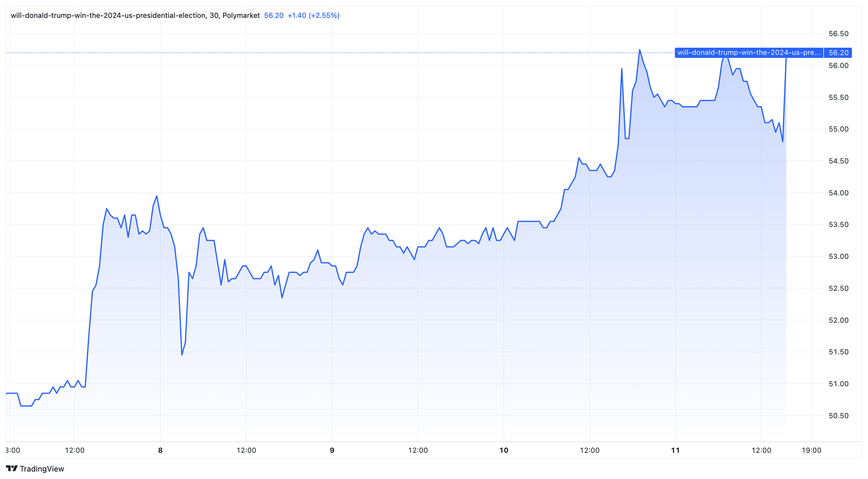
Task: Click the 55.50 price axis label
Action: 838,97
